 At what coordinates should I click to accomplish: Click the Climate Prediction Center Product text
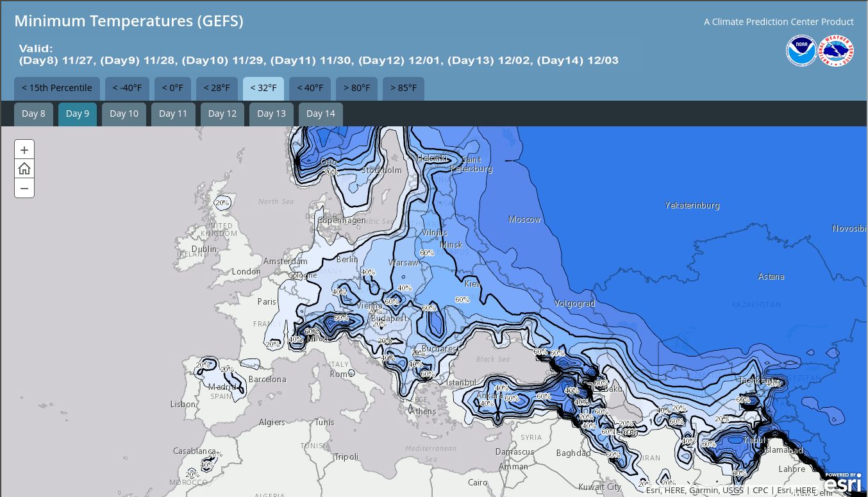[779, 22]
